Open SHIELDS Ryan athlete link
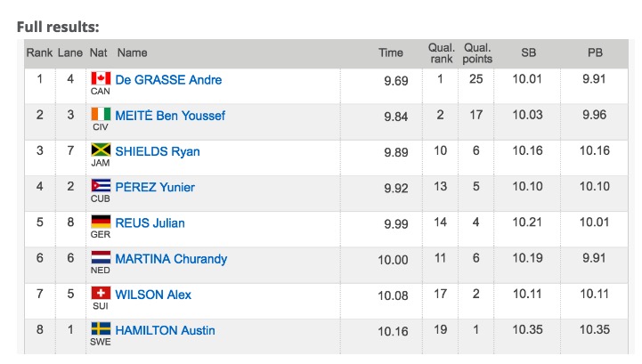The height and width of the screenshot is (364, 642). pyautogui.click(x=158, y=151)
